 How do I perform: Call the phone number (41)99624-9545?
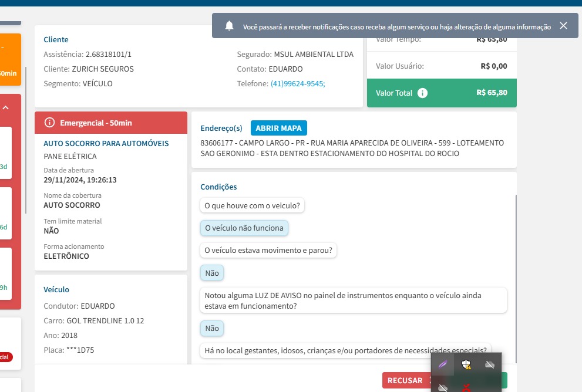298,84
